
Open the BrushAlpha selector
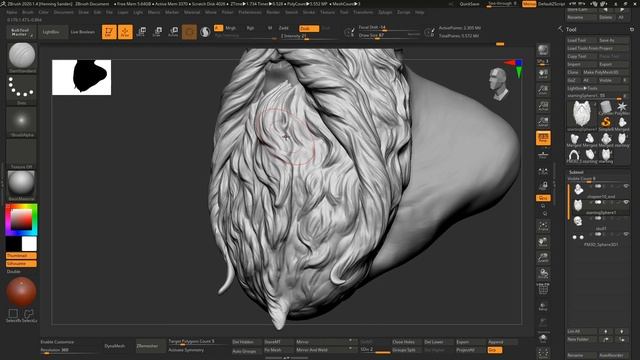coord(22,122)
